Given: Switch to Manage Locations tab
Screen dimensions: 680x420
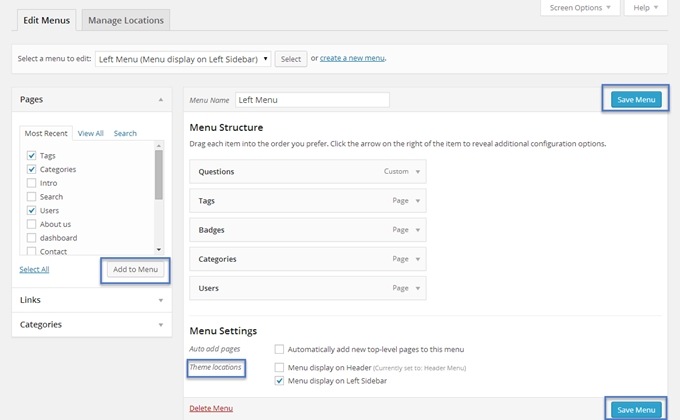Looking at the screenshot, I should pyautogui.click(x=125, y=20).
